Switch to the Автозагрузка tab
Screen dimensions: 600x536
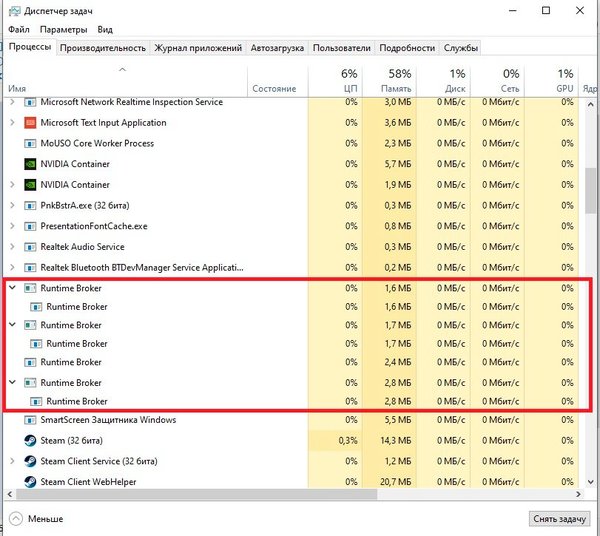click(x=277, y=48)
